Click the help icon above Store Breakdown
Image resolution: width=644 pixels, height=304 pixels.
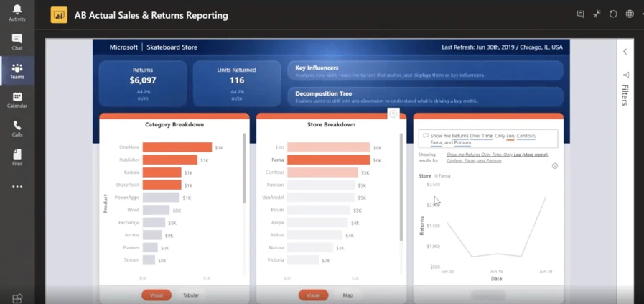pos(393,114)
